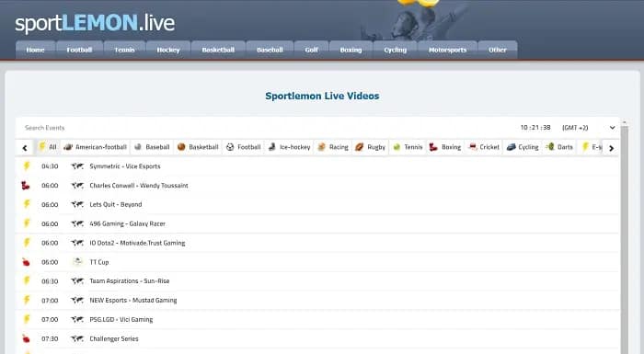
Task: Open the Tennis nav tab
Action: pyautogui.click(x=124, y=50)
